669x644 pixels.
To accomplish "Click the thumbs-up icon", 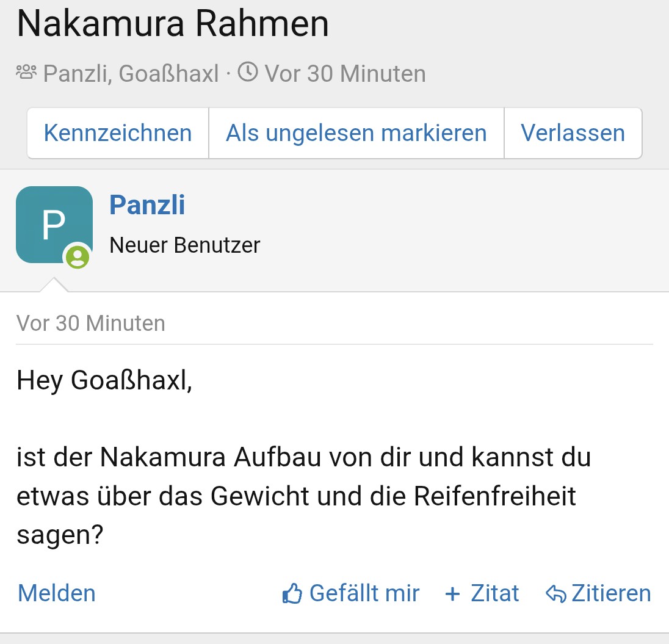I will 292,594.
